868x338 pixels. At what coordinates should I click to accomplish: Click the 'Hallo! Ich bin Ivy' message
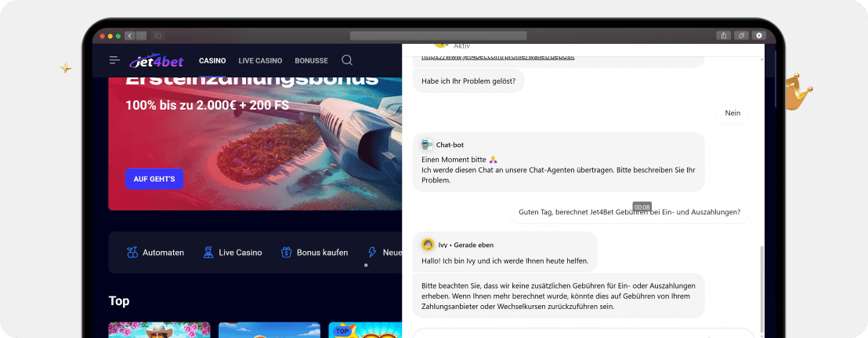click(505, 252)
